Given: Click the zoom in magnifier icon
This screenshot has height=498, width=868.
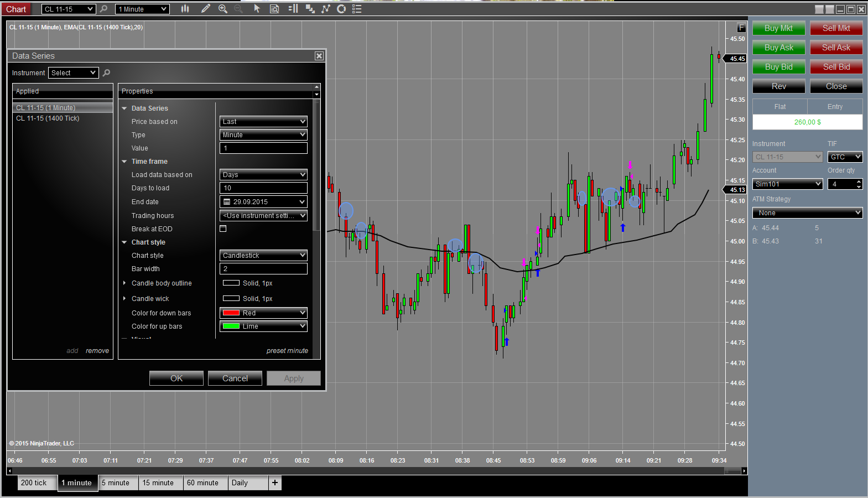Looking at the screenshot, I should [x=223, y=9].
